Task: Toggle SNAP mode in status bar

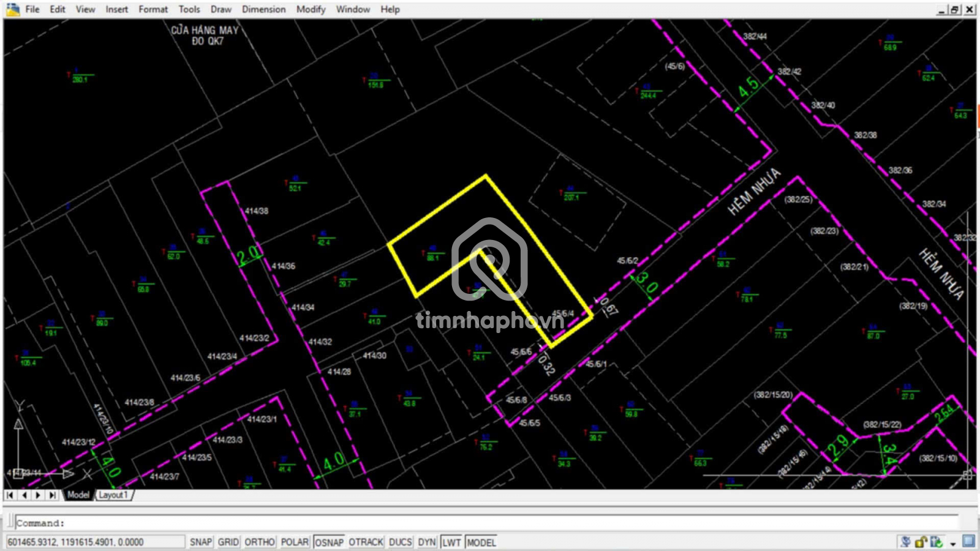Action: tap(201, 542)
